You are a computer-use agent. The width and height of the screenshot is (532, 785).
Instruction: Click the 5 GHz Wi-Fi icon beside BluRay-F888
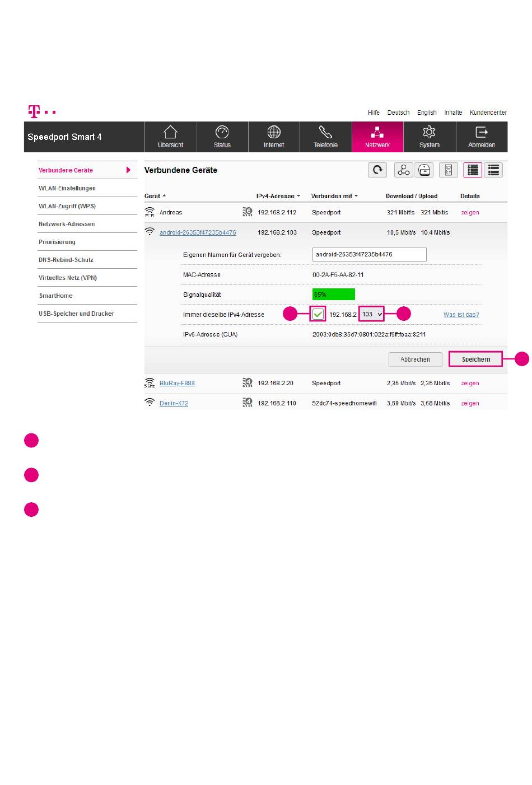[150, 383]
